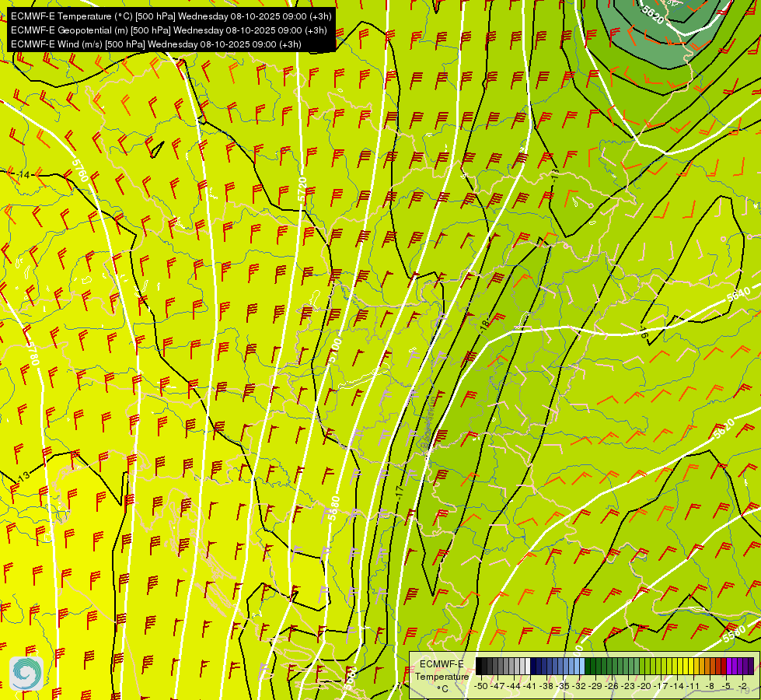Image resolution: width=761 pixels, height=700 pixels.
Task: Select the ECMWF-E Geopotential header line
Action: pos(169,30)
